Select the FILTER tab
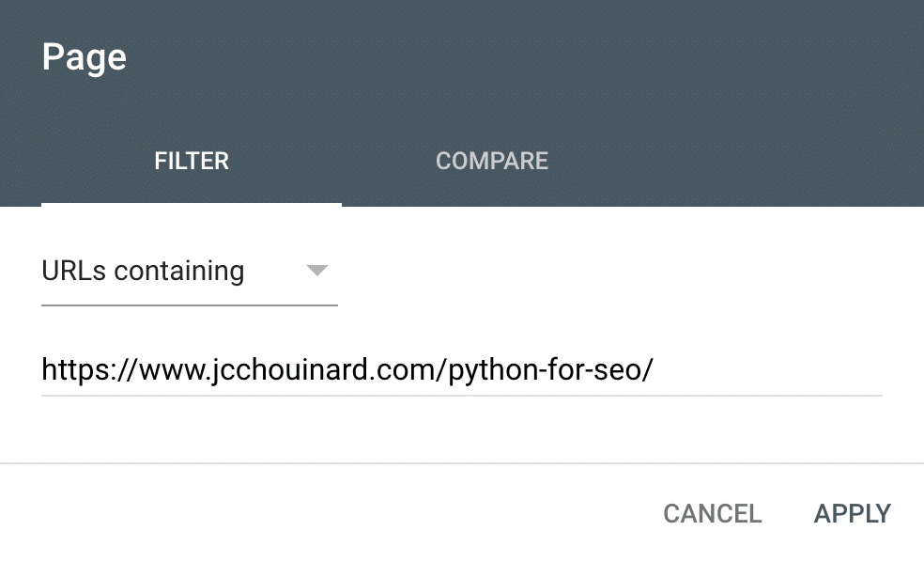Screen dimensions: 924x562 click(192, 161)
